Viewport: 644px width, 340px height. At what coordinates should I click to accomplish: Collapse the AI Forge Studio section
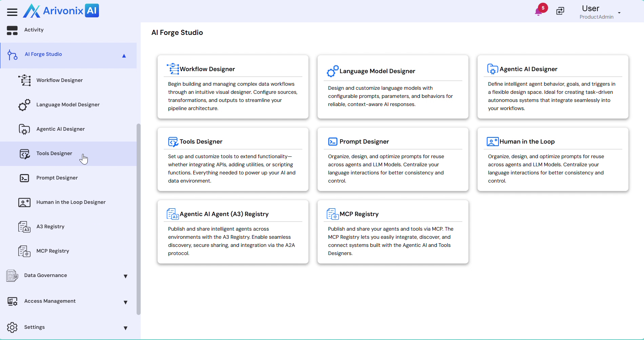[x=124, y=56]
